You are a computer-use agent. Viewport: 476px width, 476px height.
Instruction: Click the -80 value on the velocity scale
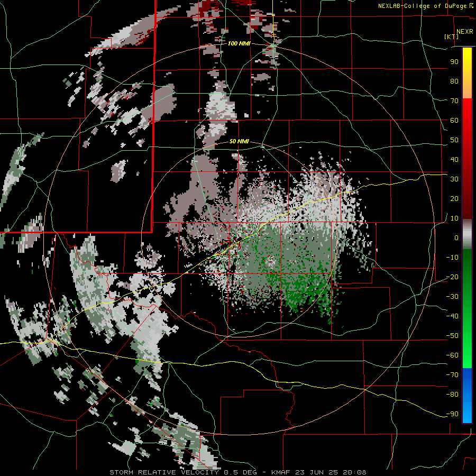coord(452,395)
